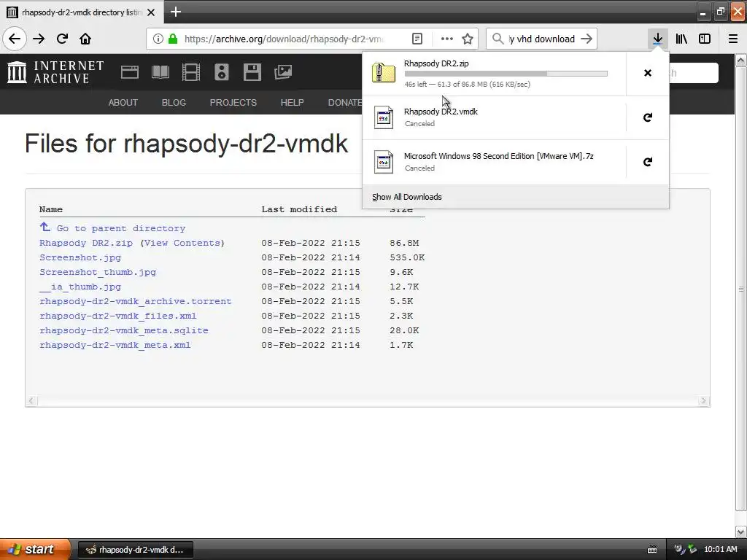Open the Firefox hamburger menu
747x560 pixels.
point(733,39)
